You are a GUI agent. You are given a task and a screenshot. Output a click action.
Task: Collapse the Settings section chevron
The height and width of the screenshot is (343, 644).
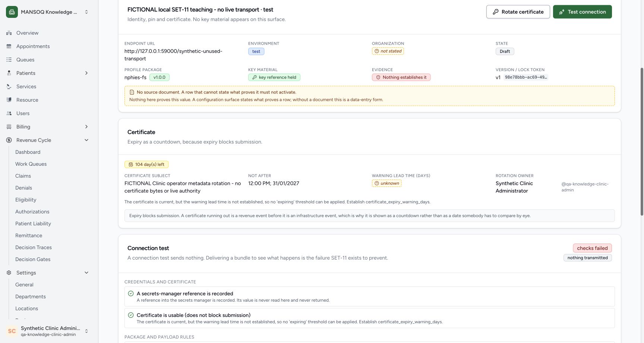point(86,273)
